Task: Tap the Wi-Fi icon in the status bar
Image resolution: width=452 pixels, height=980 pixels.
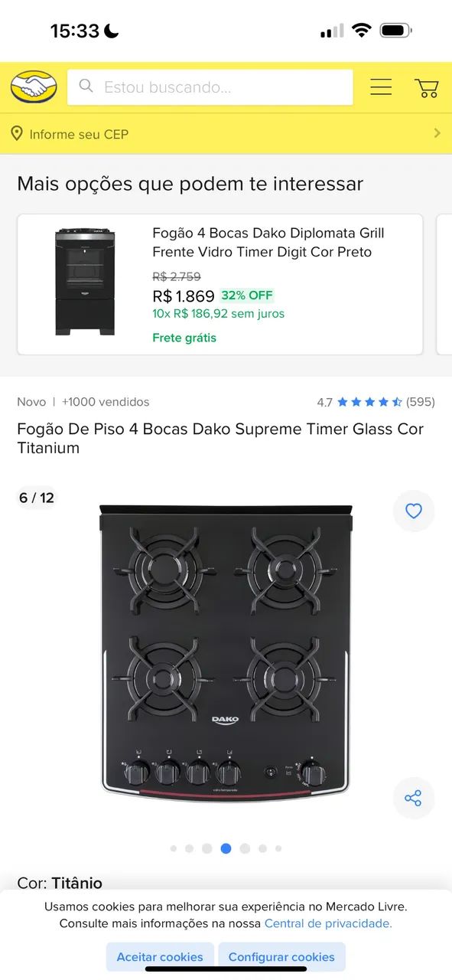Action: point(362,31)
